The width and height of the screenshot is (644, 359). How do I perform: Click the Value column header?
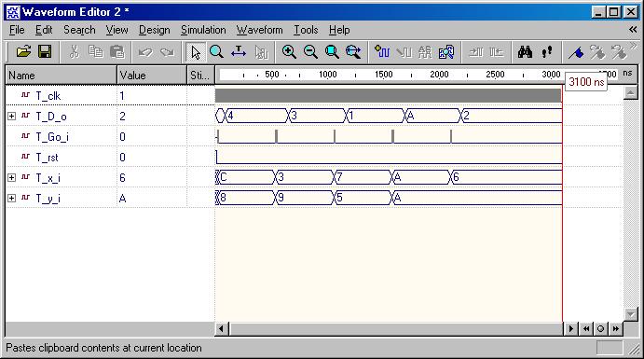(152, 76)
